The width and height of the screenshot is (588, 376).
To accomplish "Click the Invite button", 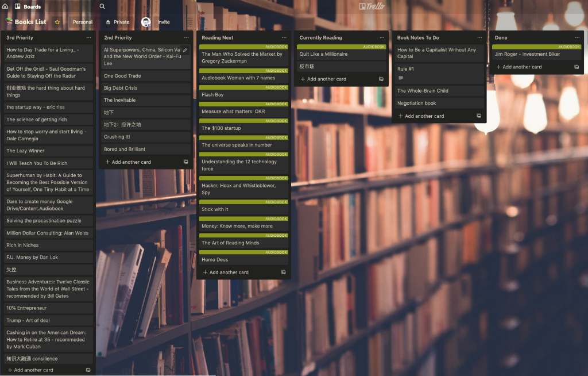I will coord(164,22).
